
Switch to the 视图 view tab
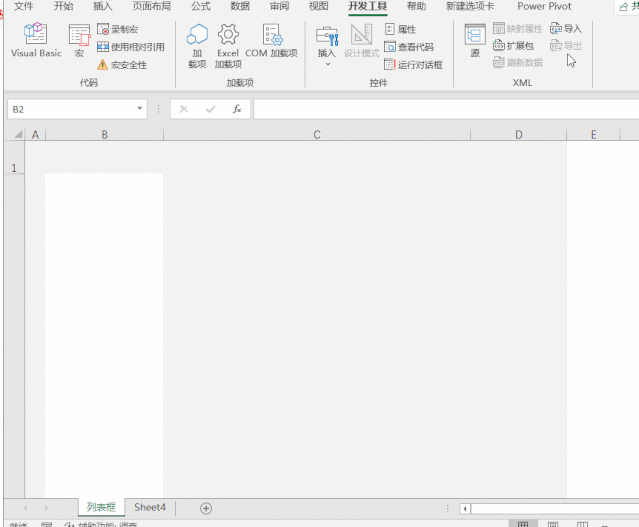coord(319,6)
